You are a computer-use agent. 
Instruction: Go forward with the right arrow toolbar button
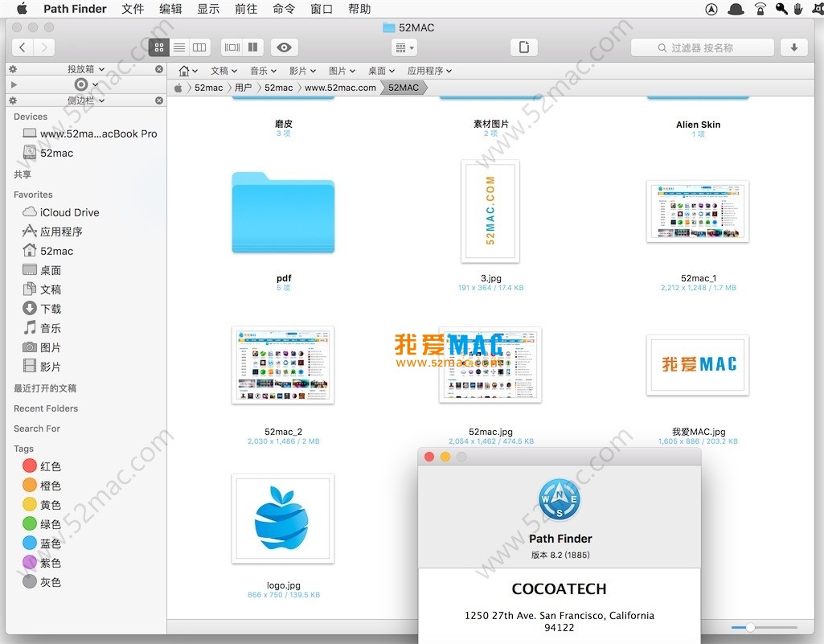tap(44, 47)
